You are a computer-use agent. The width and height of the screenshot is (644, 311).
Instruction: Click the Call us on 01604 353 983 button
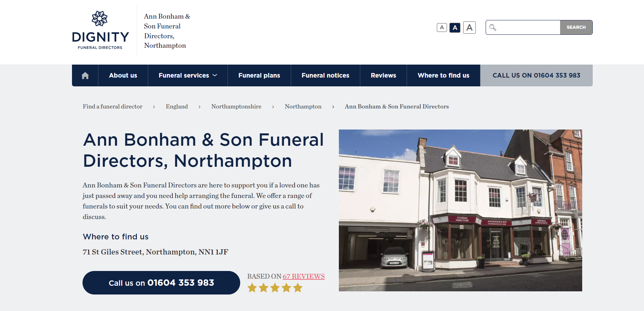161,283
